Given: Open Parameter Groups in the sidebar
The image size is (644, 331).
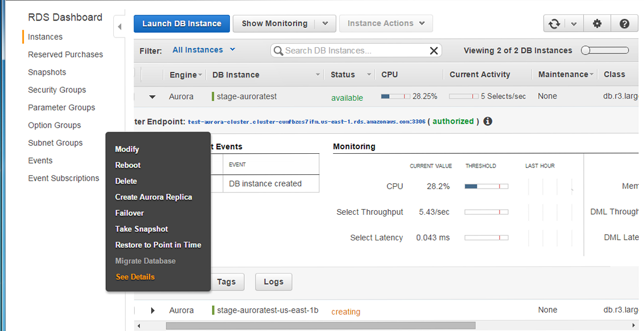Looking at the screenshot, I should (61, 108).
